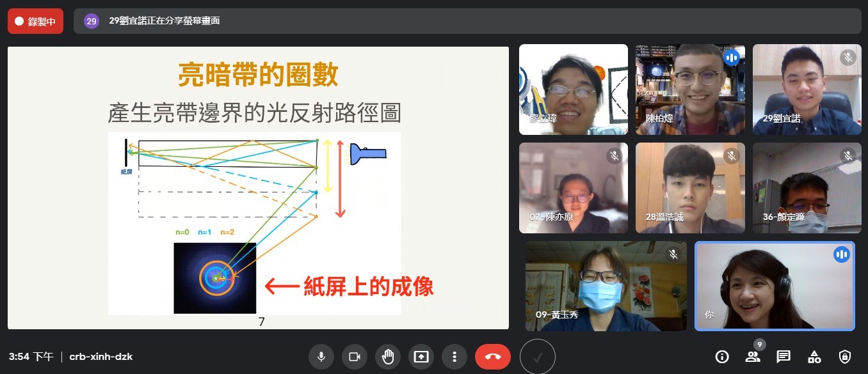Viewport: 868px width, 374px height.
Task: Open meeting details info icon
Action: click(x=722, y=357)
